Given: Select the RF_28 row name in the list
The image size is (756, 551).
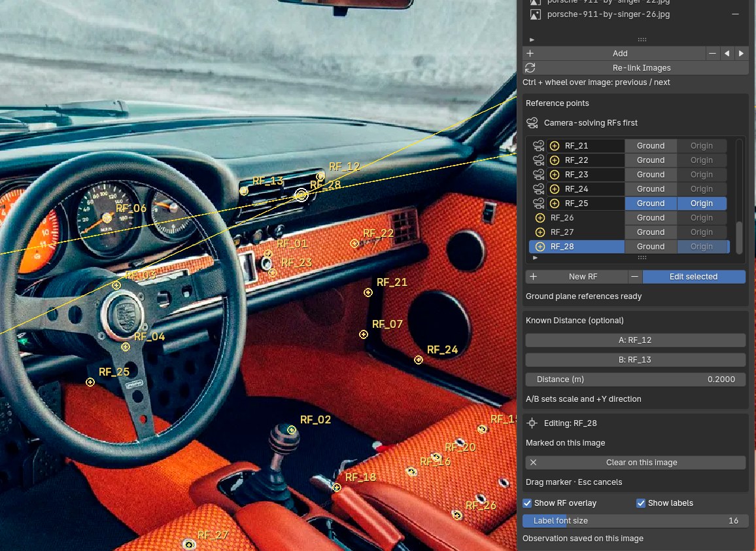Looking at the screenshot, I should 562,247.
